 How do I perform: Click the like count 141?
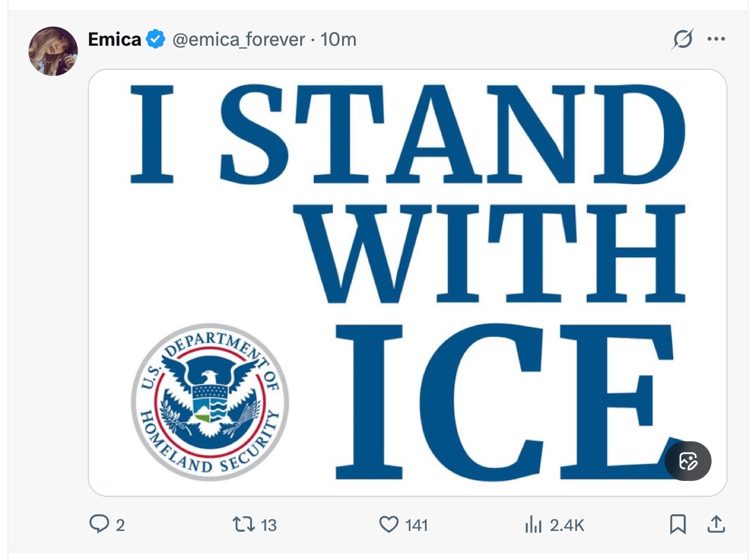[x=417, y=525]
